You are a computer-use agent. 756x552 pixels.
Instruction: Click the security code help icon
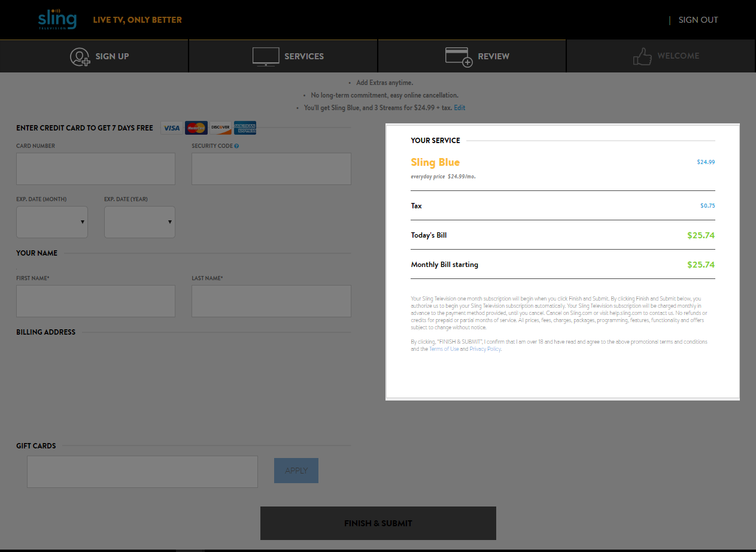coord(237,146)
